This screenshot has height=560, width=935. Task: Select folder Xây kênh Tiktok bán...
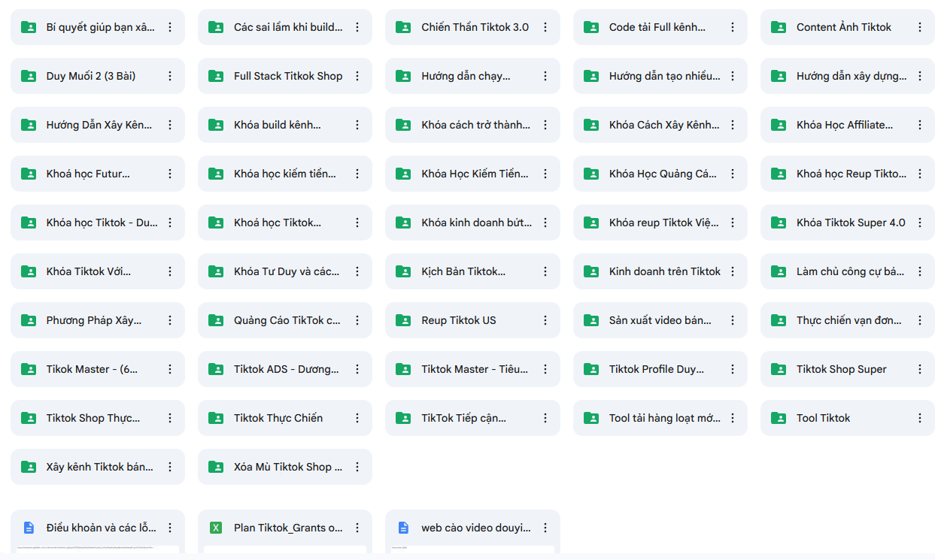(98, 467)
